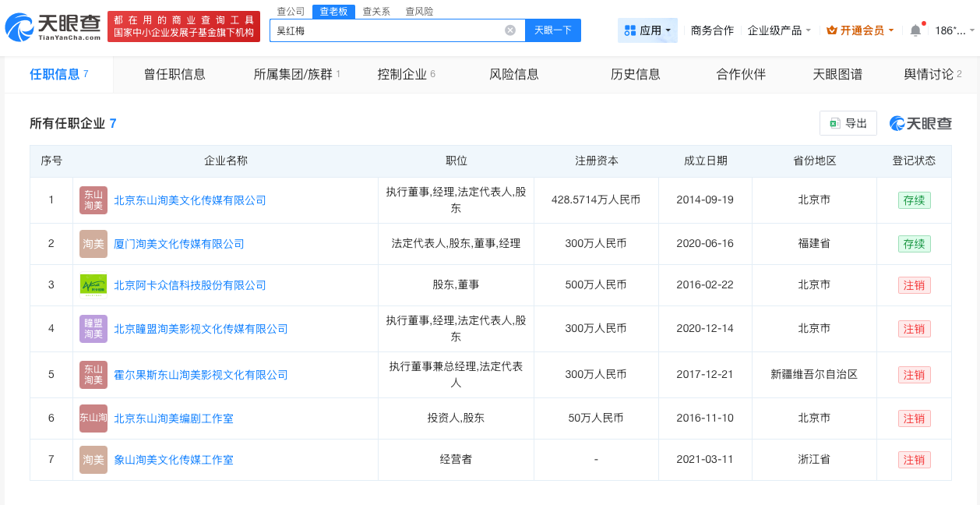Clear search text using the X icon

(x=510, y=30)
